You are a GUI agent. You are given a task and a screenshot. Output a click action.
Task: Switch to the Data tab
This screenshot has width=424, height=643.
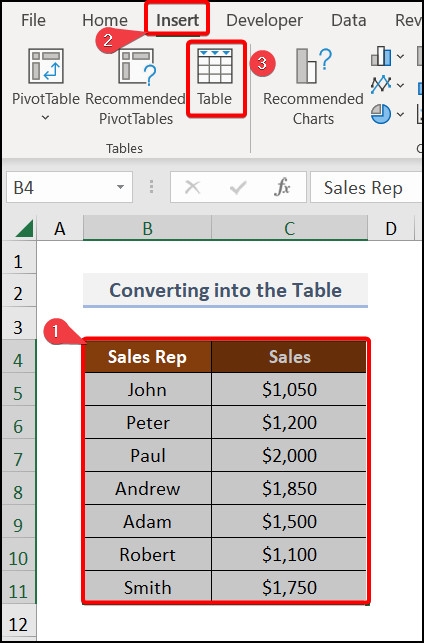[x=349, y=20]
